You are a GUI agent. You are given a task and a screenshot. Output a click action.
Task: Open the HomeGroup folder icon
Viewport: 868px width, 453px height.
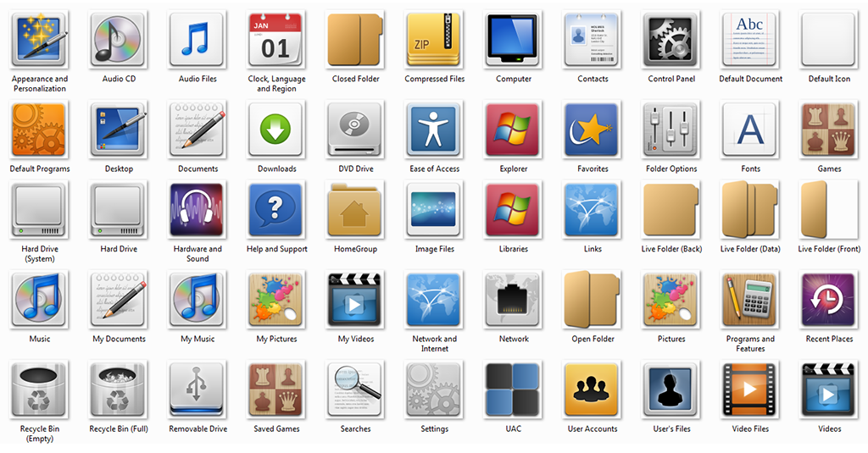(x=355, y=209)
